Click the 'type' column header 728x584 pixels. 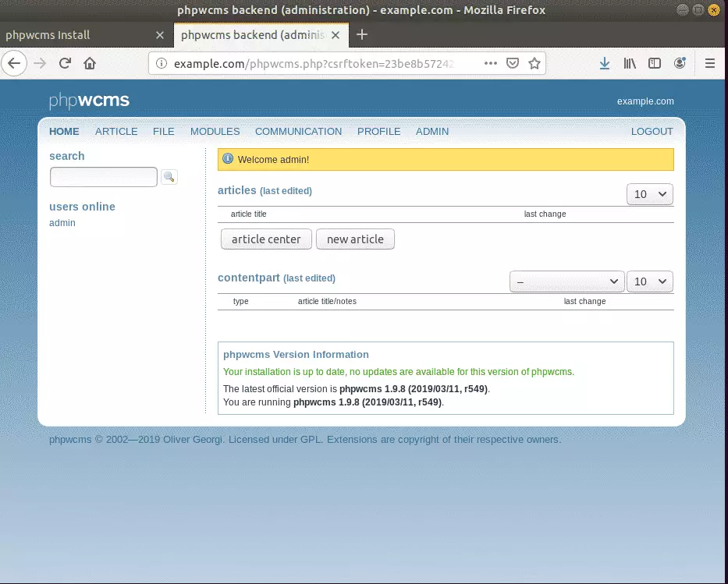[x=240, y=301]
